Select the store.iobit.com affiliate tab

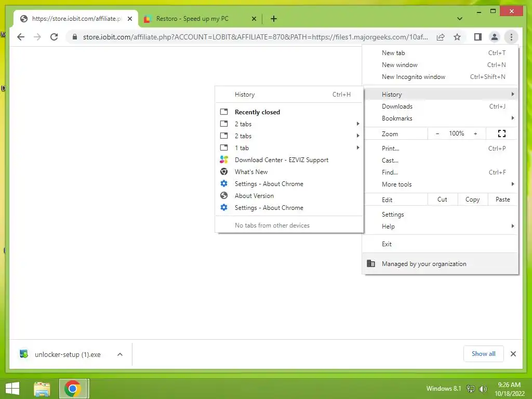coord(76,19)
